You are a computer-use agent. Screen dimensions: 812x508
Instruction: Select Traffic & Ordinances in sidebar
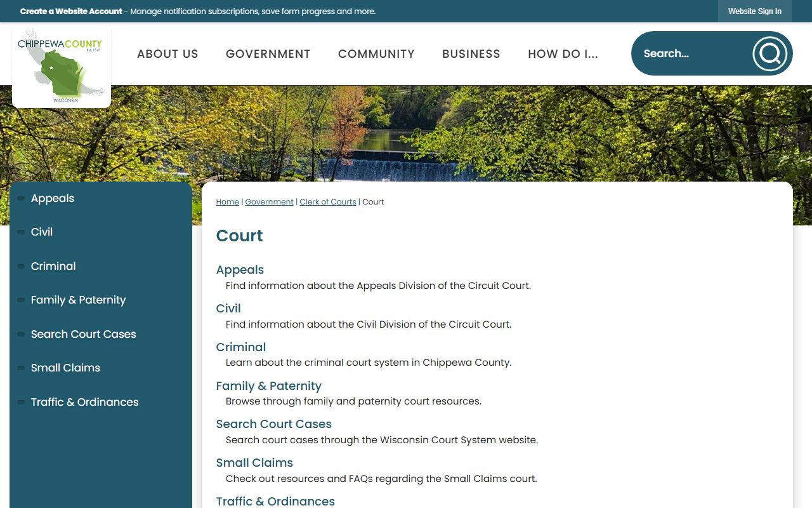[x=85, y=402]
